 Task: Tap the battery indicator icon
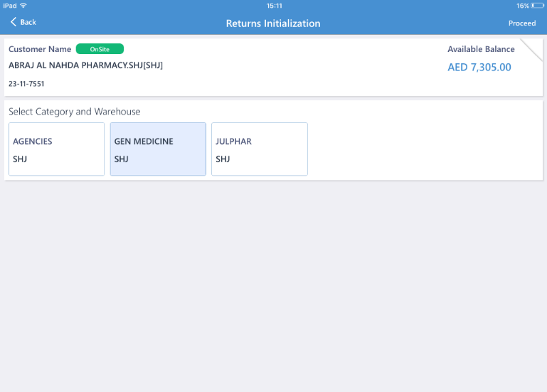[x=537, y=6]
